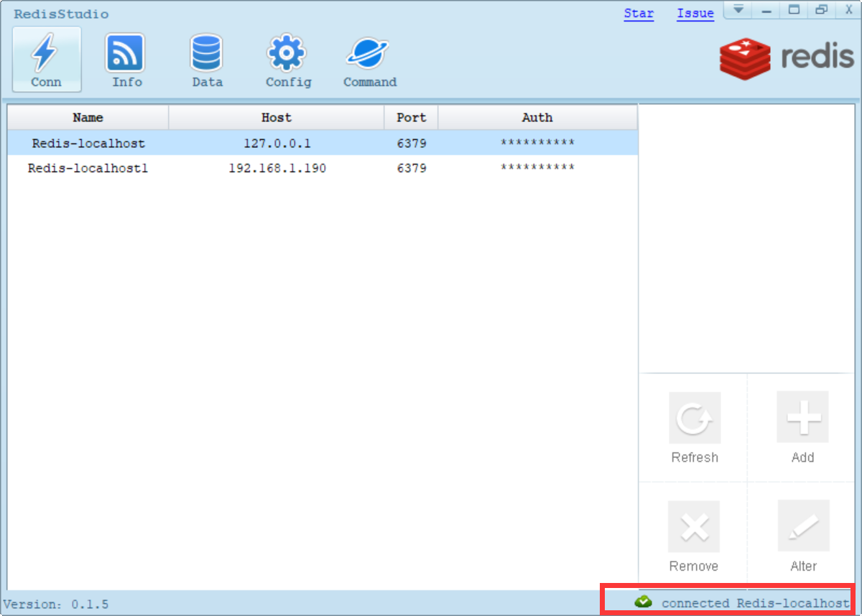Sort by the Host column header

pos(277,117)
